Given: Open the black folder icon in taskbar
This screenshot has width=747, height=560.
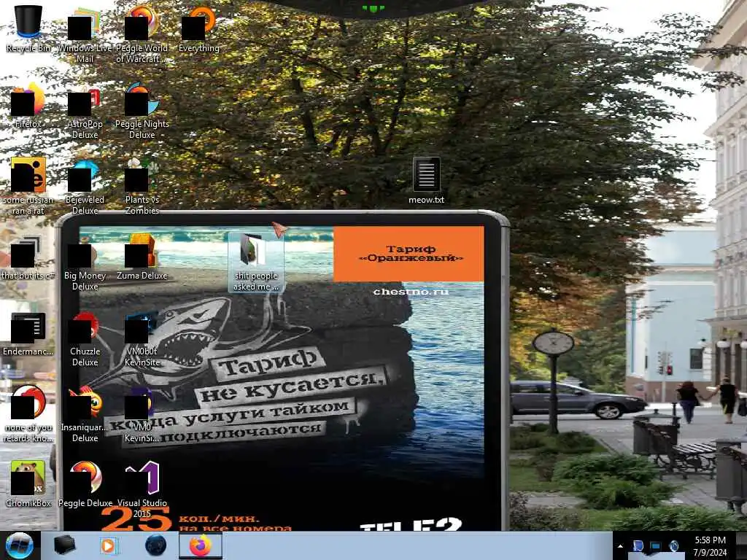Looking at the screenshot, I should (x=64, y=545).
